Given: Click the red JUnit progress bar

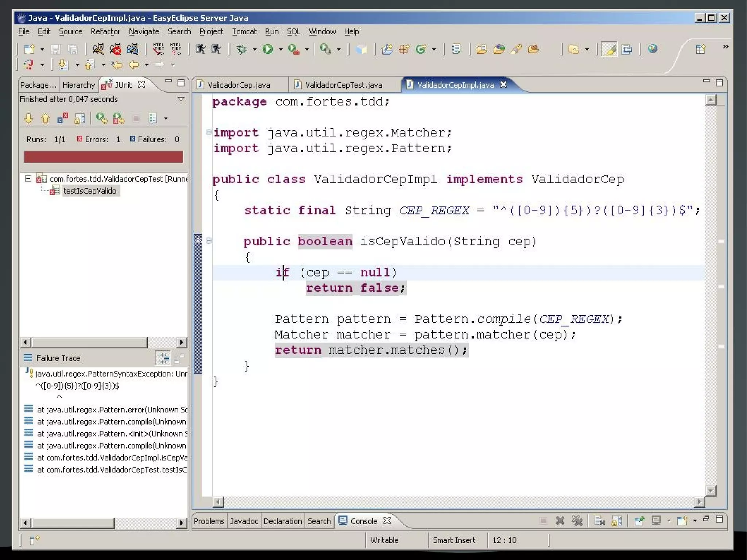Looking at the screenshot, I should pos(103,157).
